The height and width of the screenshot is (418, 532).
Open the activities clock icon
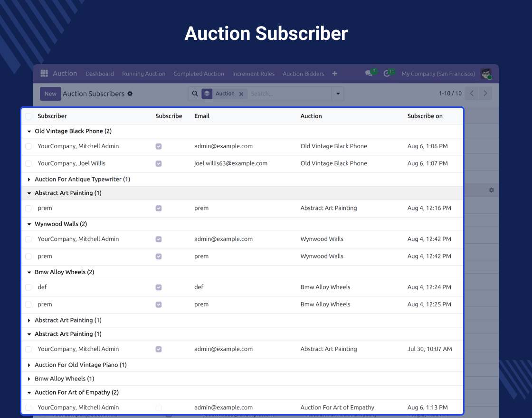[387, 74]
